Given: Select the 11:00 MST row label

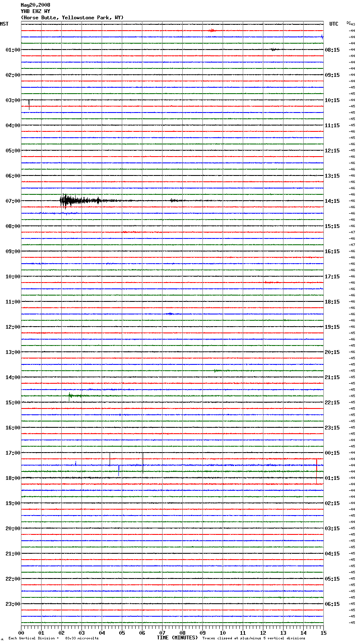Looking at the screenshot, I should (13, 301).
